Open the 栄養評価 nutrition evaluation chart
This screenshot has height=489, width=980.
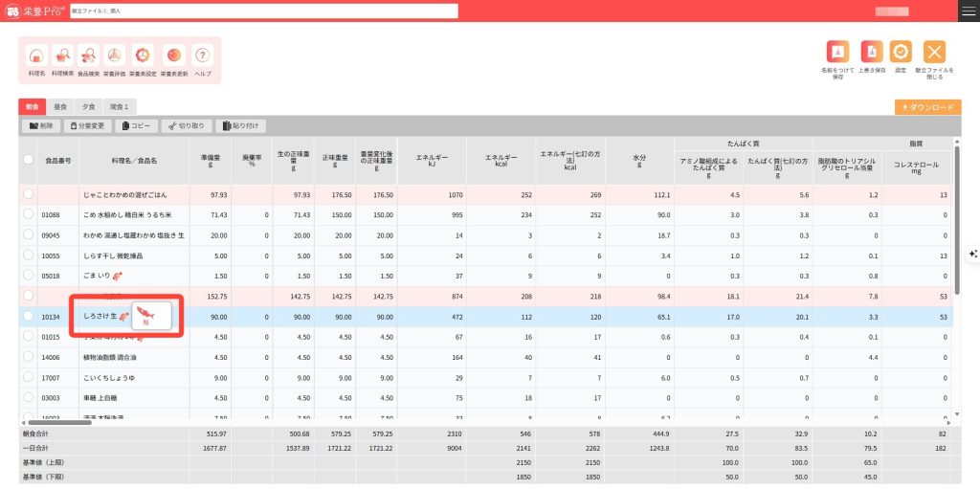[114, 56]
